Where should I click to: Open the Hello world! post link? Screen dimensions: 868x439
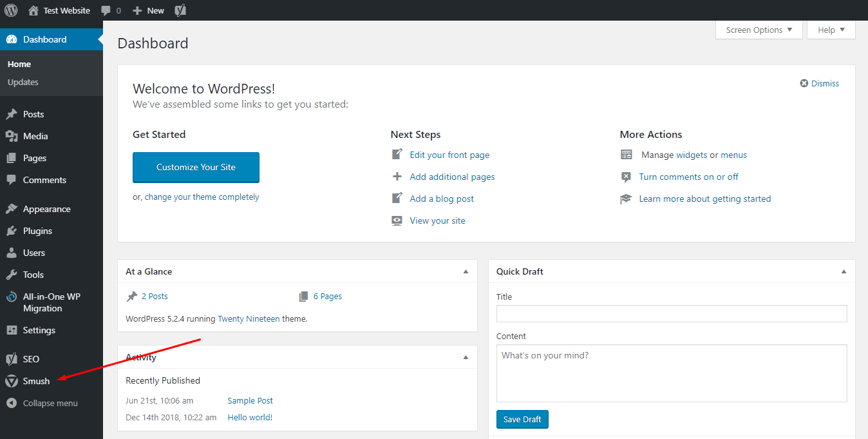[250, 417]
